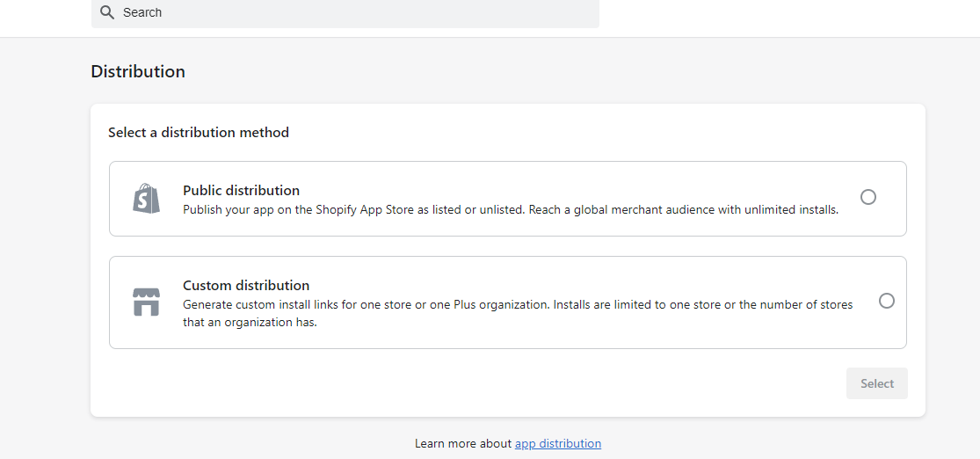
Task: Click the 'that an organization has.' line
Action: click(250, 322)
